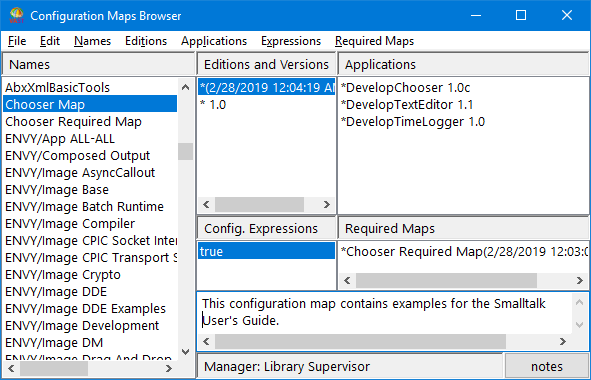Click Names list vertical scrollbar thumb

[185, 151]
